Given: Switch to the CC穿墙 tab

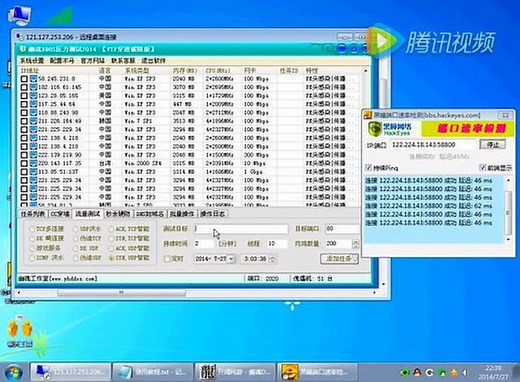Looking at the screenshot, I should coord(60,214).
